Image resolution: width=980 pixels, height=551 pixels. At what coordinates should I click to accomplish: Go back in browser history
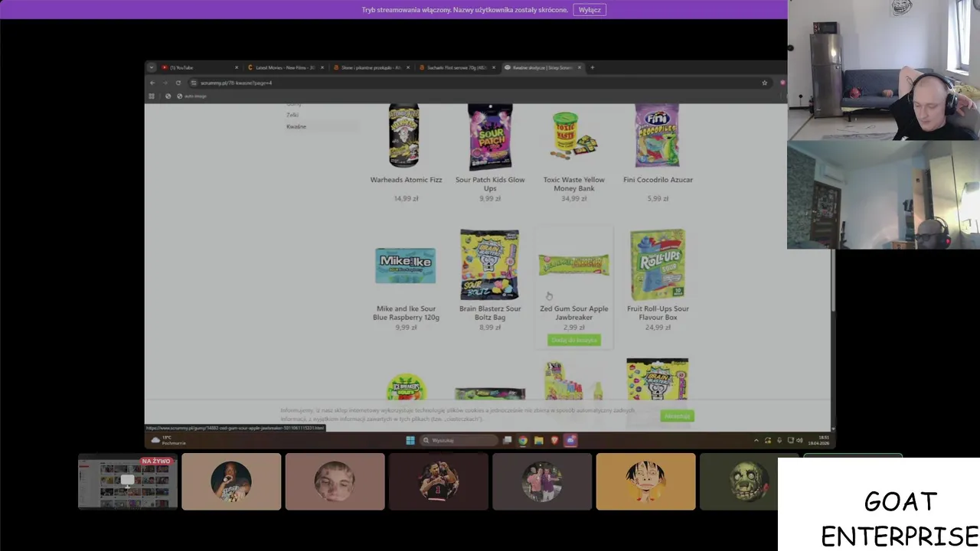pos(152,83)
